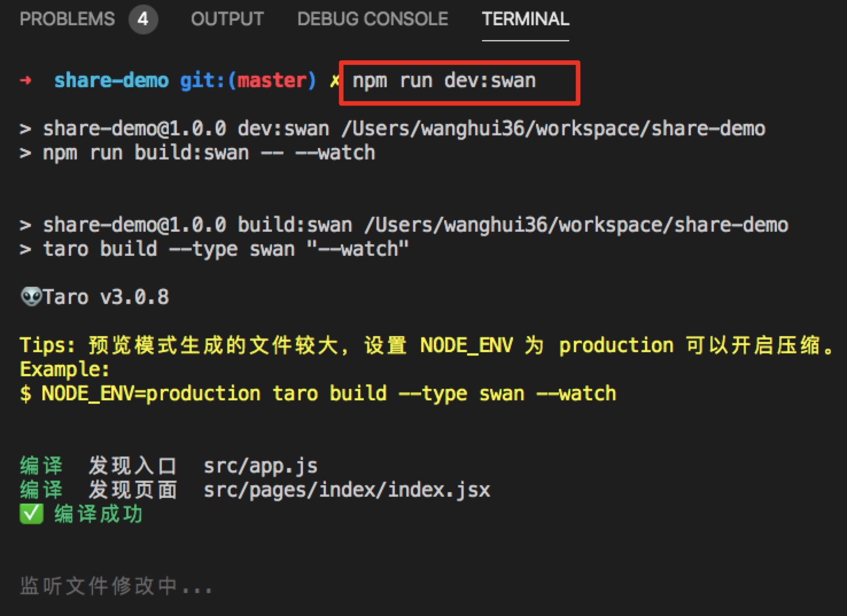Screen dimensions: 847x616
Task: Click the src/pages/index/index.jsx file path
Action: (x=347, y=490)
